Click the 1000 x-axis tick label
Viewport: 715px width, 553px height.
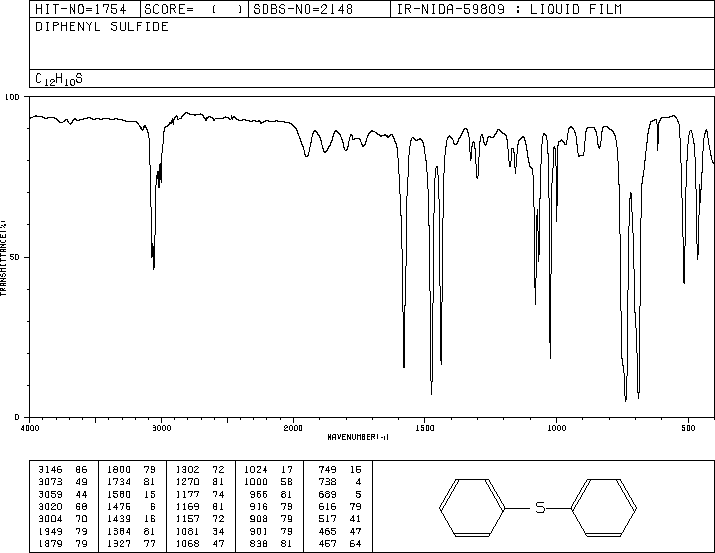click(556, 428)
